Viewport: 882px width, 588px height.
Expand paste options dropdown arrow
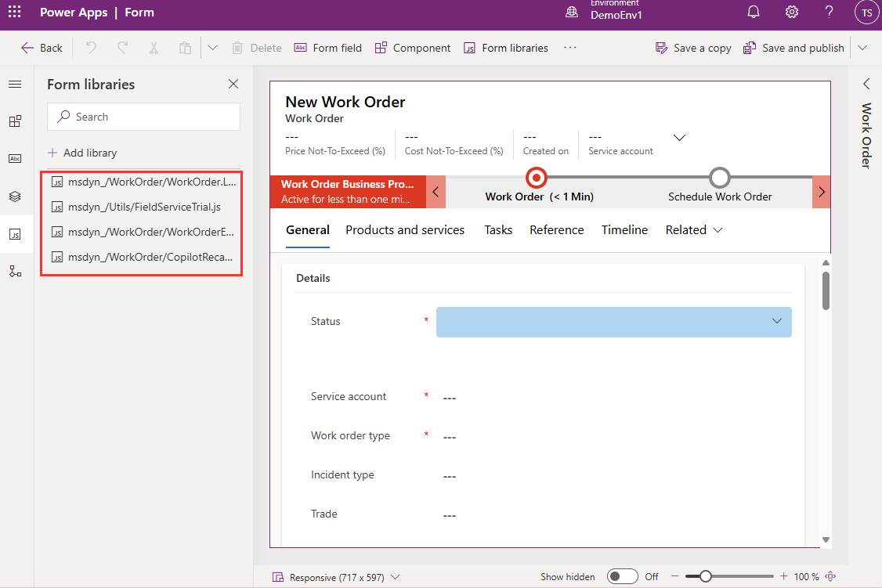[212, 48]
